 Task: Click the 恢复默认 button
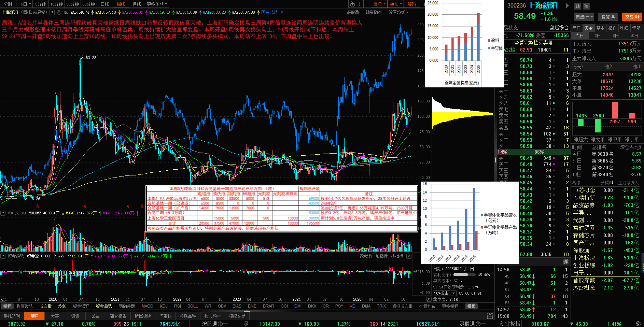25,306
